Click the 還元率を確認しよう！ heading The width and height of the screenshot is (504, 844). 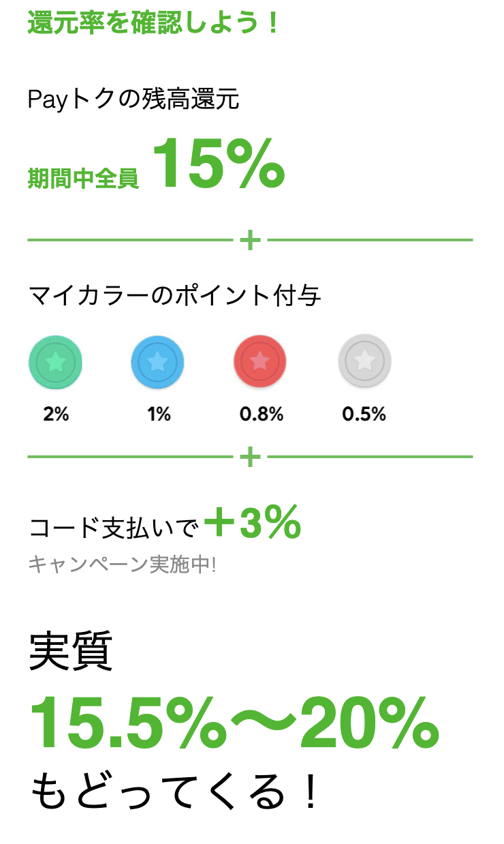pyautogui.click(x=154, y=24)
